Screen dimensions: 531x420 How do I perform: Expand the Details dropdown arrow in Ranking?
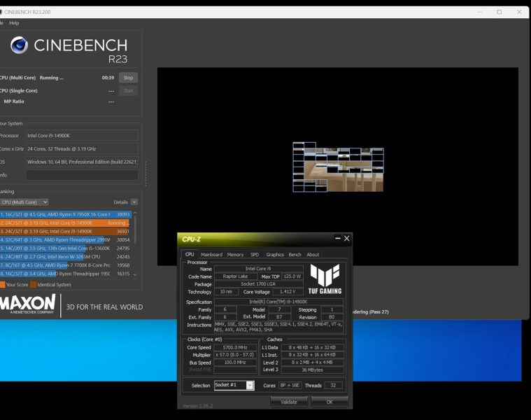pyautogui.click(x=134, y=202)
